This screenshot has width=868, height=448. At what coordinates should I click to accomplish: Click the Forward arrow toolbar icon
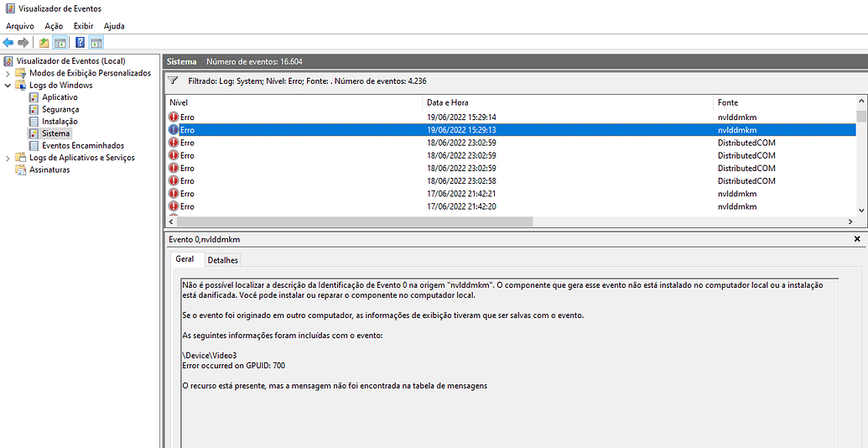click(x=23, y=43)
